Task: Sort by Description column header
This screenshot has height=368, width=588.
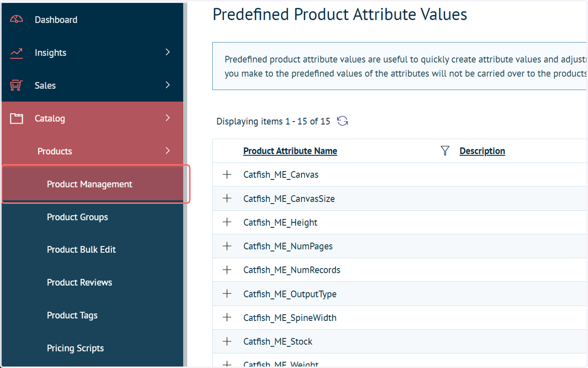Action: coord(482,151)
